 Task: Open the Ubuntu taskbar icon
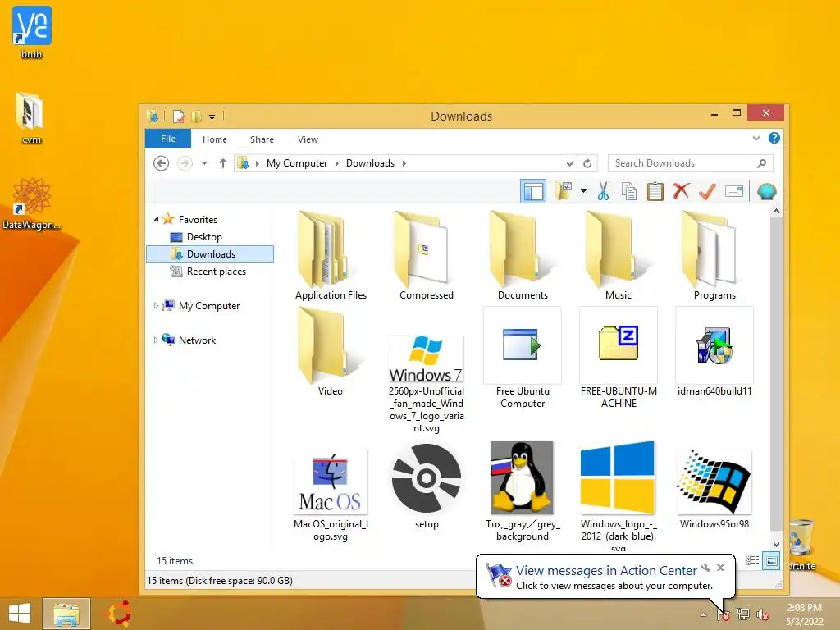coord(119,614)
